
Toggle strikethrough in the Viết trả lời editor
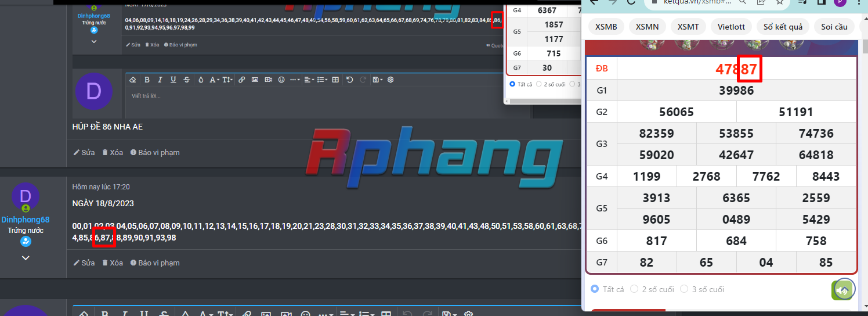click(186, 80)
